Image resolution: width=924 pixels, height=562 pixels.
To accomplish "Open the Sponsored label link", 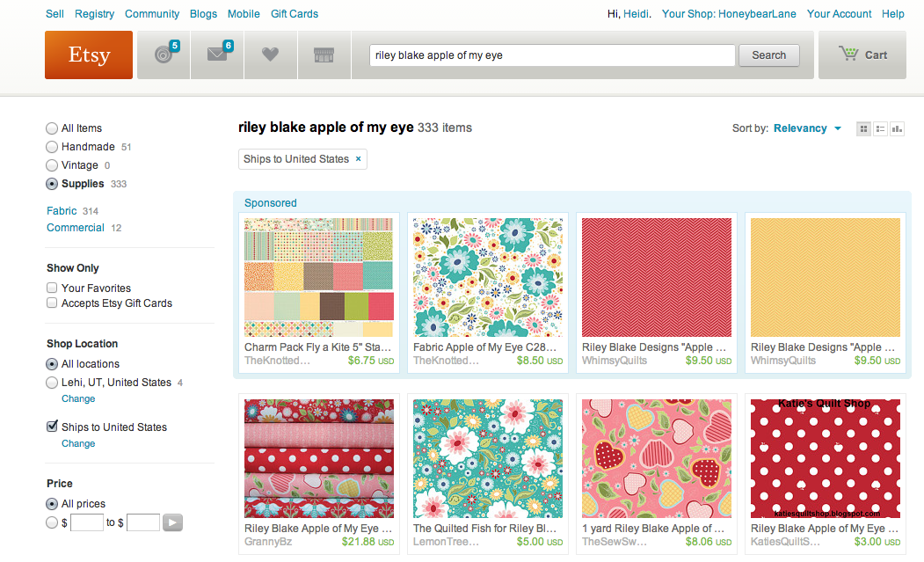I will click(271, 203).
